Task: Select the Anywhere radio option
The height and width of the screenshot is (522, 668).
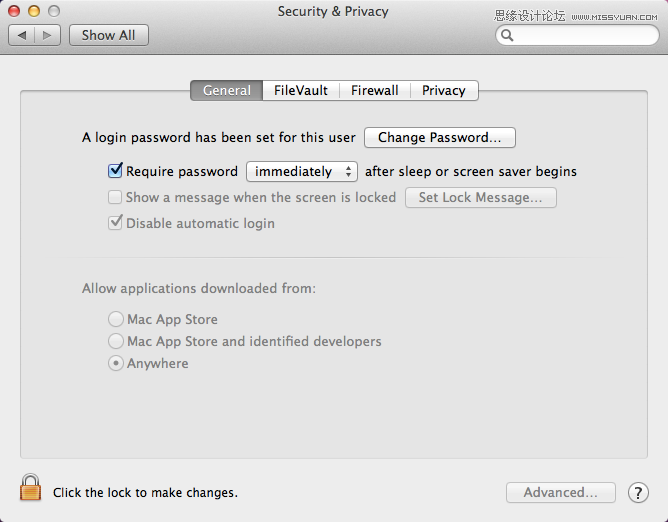Action: tap(115, 363)
